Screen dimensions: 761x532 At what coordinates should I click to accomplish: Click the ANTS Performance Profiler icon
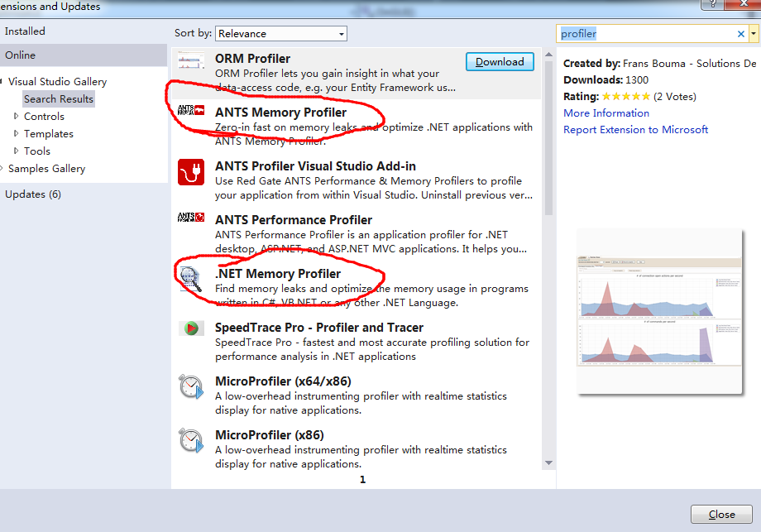click(191, 217)
